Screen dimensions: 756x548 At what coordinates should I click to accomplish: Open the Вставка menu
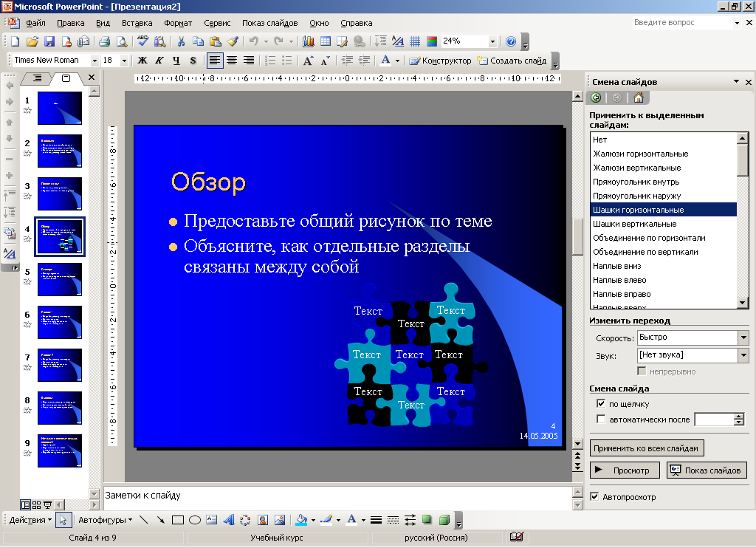coord(137,23)
